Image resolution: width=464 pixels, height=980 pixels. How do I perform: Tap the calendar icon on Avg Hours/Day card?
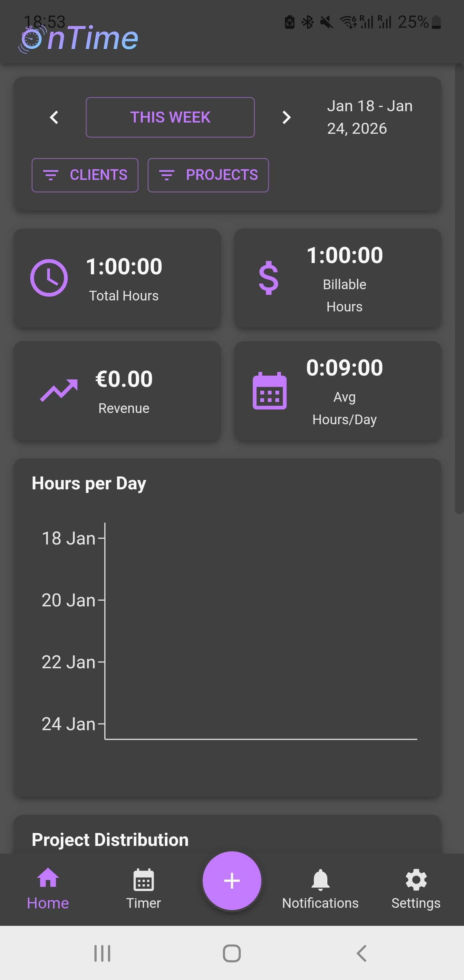[270, 390]
